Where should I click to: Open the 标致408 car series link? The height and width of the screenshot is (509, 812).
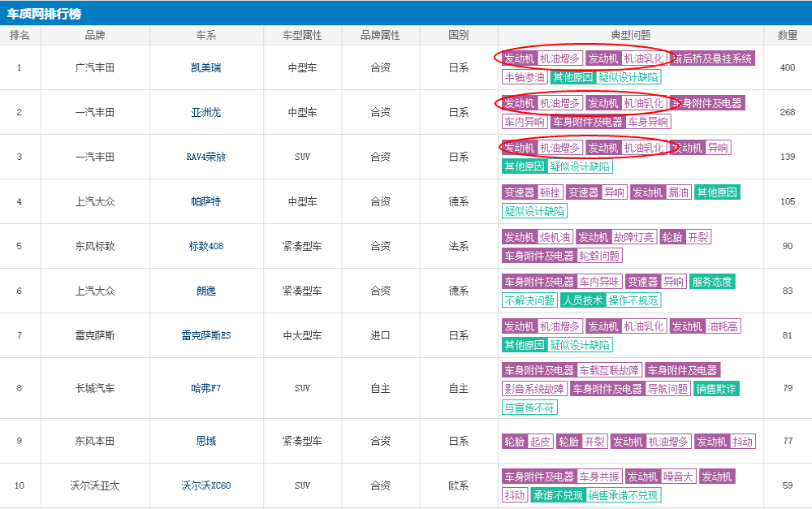(x=205, y=246)
